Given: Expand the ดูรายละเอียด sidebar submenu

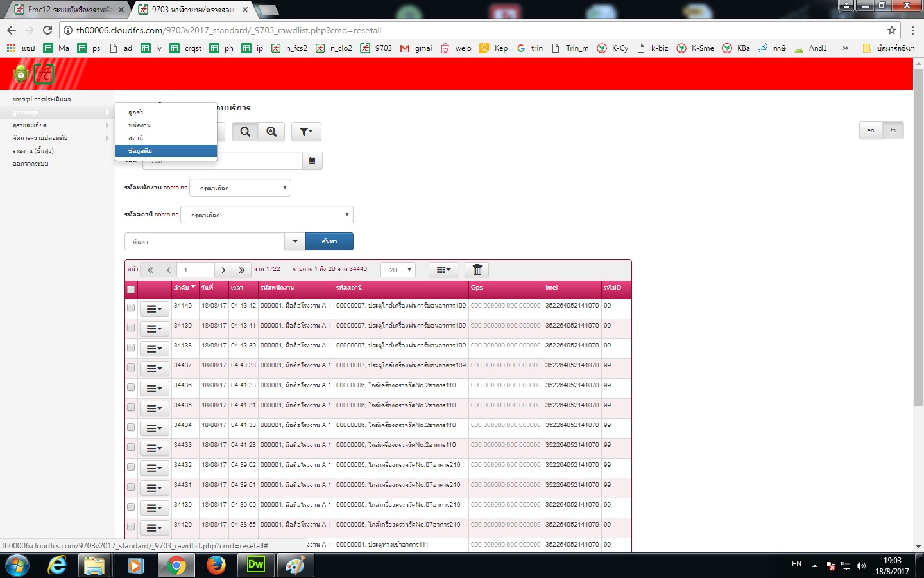Looking at the screenshot, I should tap(58, 125).
